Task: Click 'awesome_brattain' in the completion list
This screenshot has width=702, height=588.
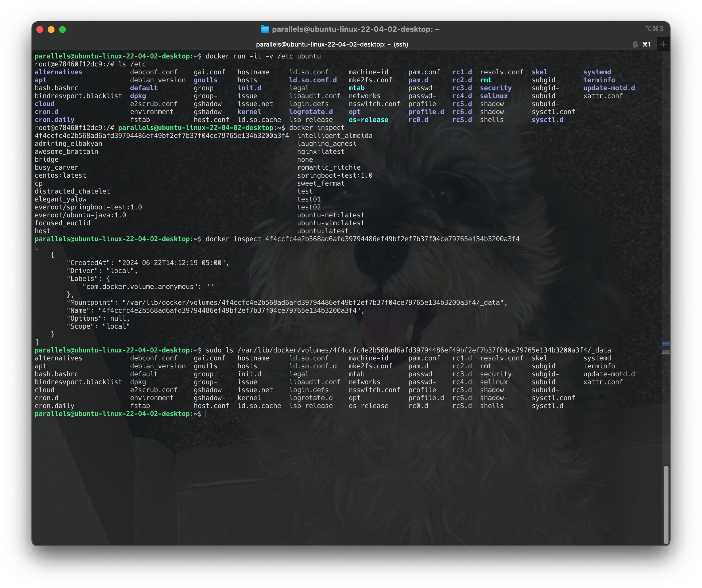Action: click(x=66, y=152)
